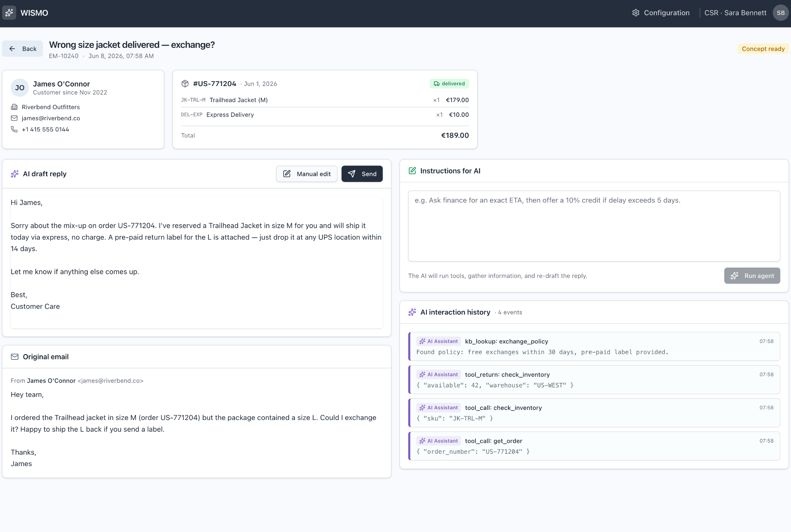Click the package box icon by #US-771204
The height and width of the screenshot is (532, 791).
(185, 84)
